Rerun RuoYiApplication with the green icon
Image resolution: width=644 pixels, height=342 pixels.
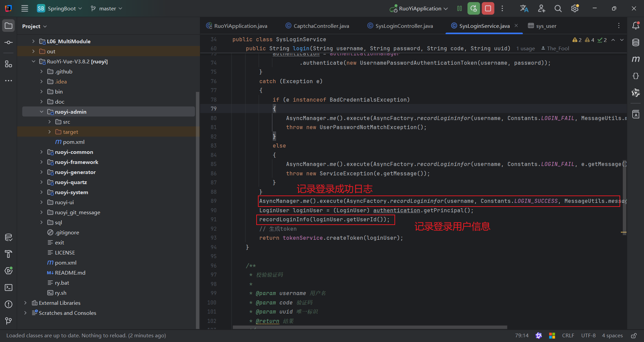point(474,8)
